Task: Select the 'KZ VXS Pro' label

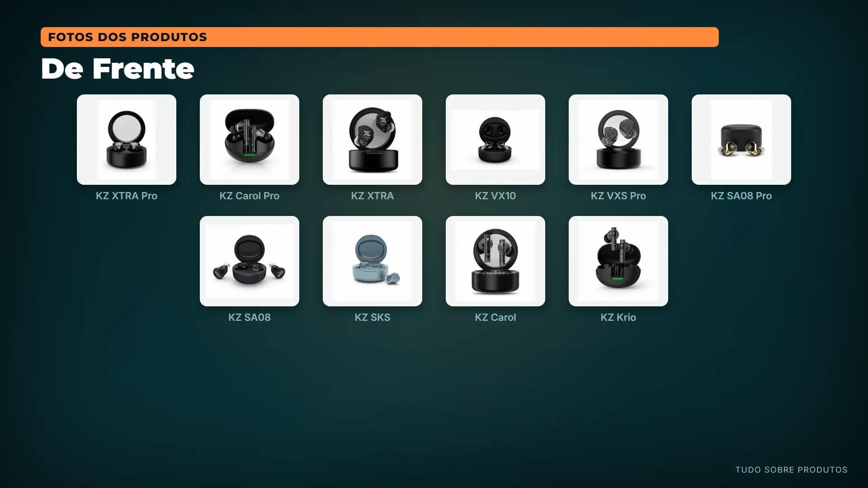Action: [618, 196]
